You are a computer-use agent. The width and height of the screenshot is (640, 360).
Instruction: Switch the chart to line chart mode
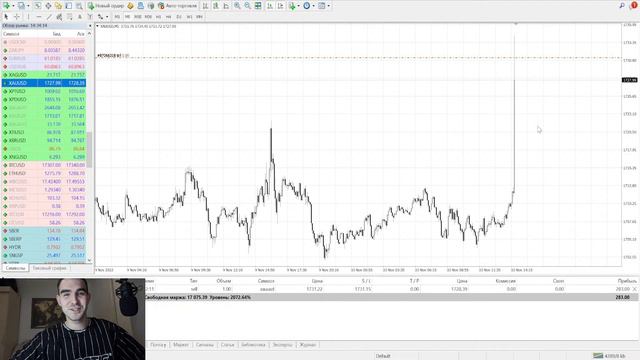226,6
